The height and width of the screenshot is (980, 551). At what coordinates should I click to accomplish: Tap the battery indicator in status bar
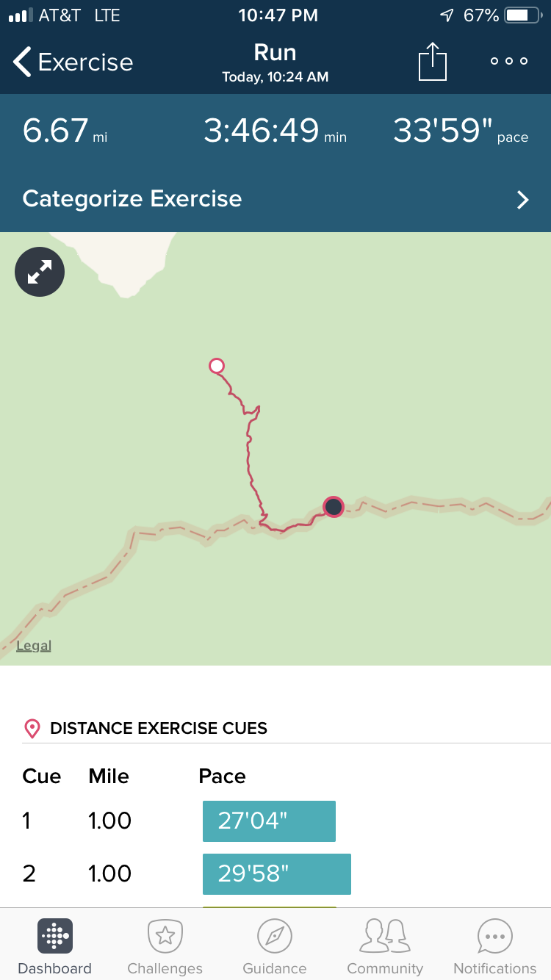521,15
